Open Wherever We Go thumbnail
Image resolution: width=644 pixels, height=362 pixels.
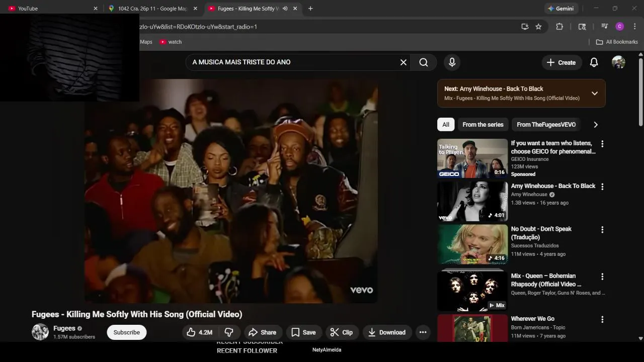tap(472, 328)
